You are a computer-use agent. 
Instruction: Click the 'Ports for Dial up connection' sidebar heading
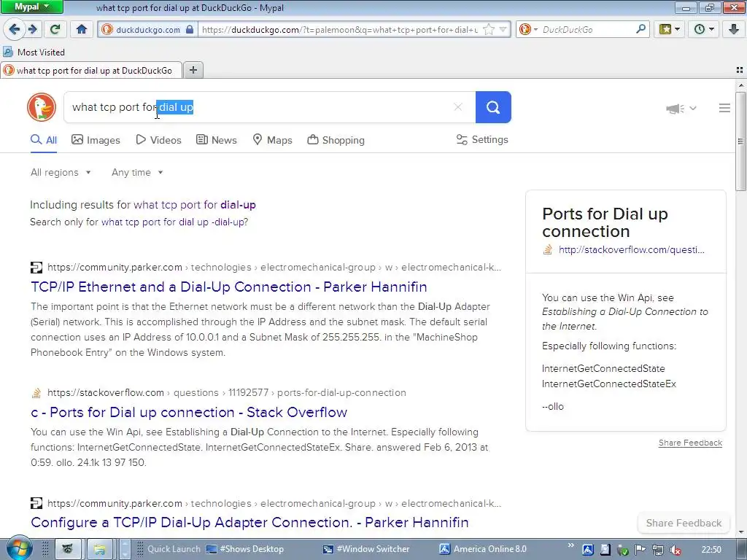point(605,222)
